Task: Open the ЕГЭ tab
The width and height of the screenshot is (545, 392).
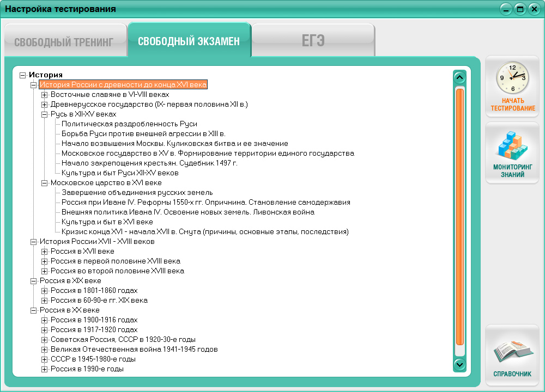Action: click(x=313, y=41)
